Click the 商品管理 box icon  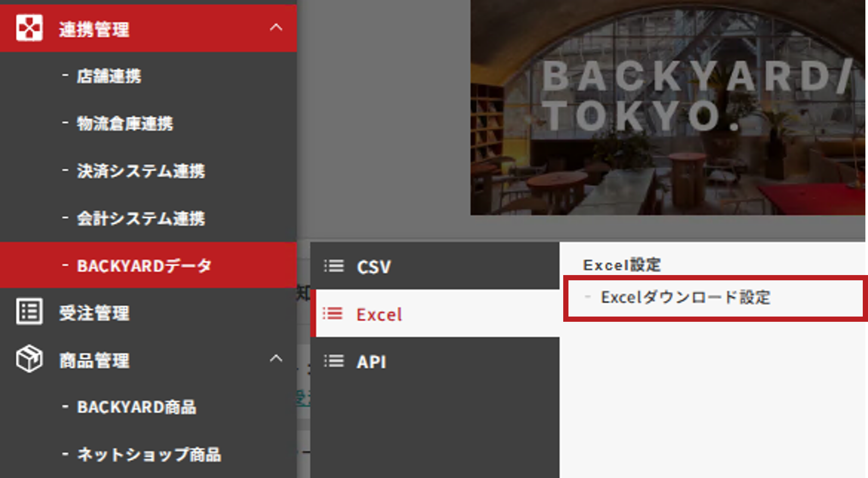click(x=29, y=359)
